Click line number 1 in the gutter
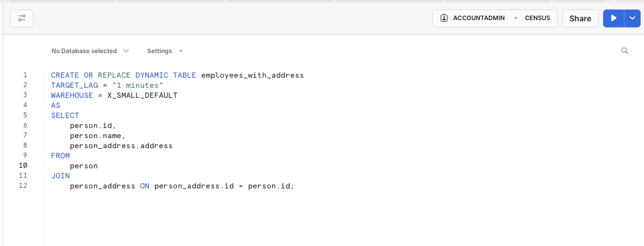Viewport: 644px width, 246px height. coord(25,75)
